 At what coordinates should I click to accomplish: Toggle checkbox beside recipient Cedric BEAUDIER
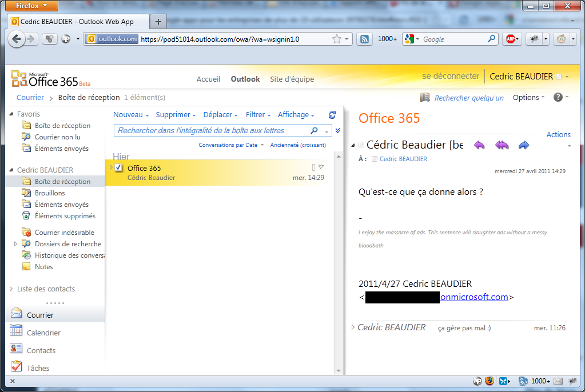[x=375, y=159]
